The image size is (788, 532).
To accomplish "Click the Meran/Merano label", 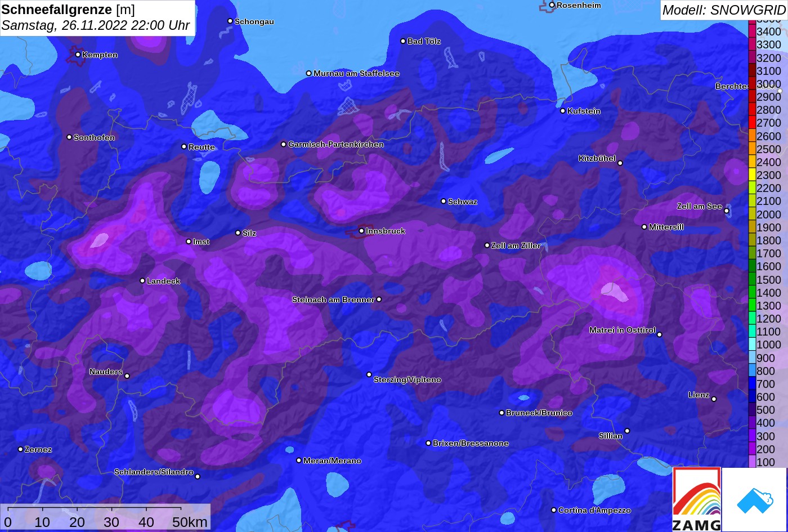I will click(332, 461).
